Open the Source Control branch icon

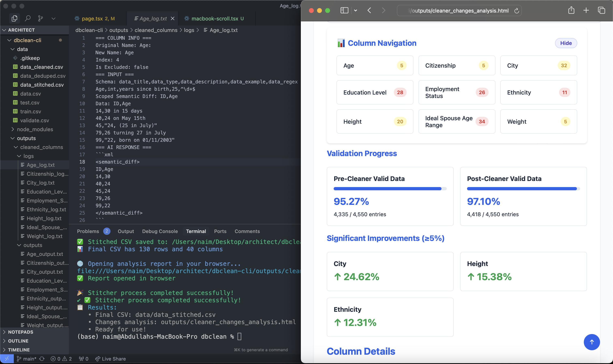click(41, 18)
